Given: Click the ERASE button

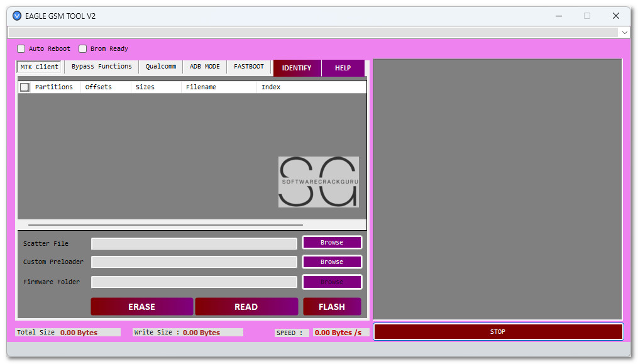Looking at the screenshot, I should 141,307.
